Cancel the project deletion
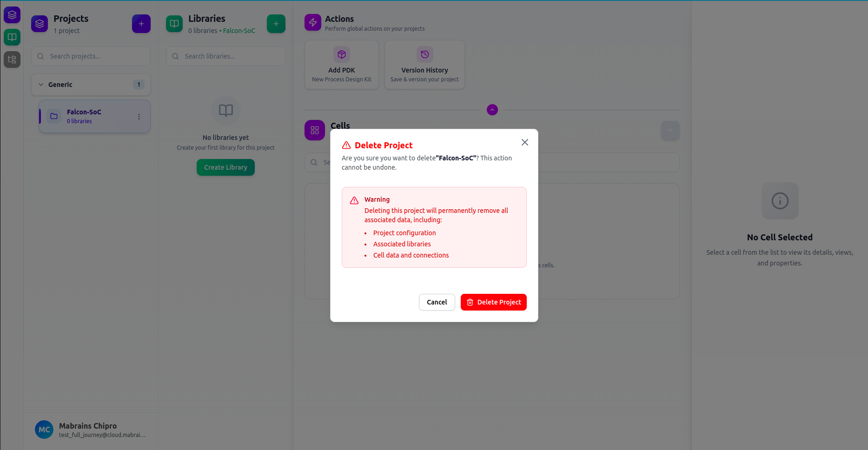The height and width of the screenshot is (450, 868). [437, 302]
